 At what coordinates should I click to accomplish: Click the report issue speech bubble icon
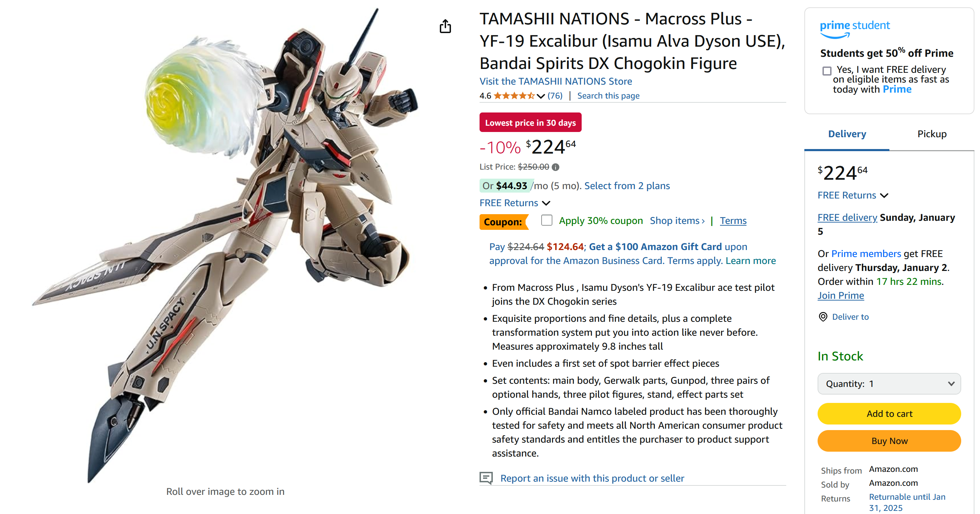[x=486, y=478]
